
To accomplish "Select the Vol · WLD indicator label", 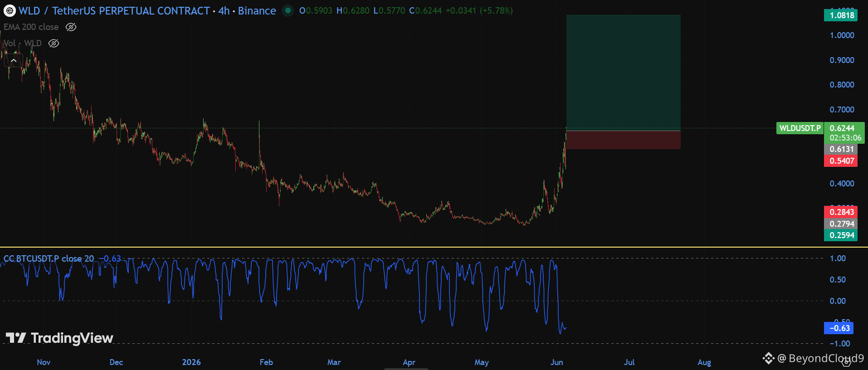I will [x=22, y=44].
